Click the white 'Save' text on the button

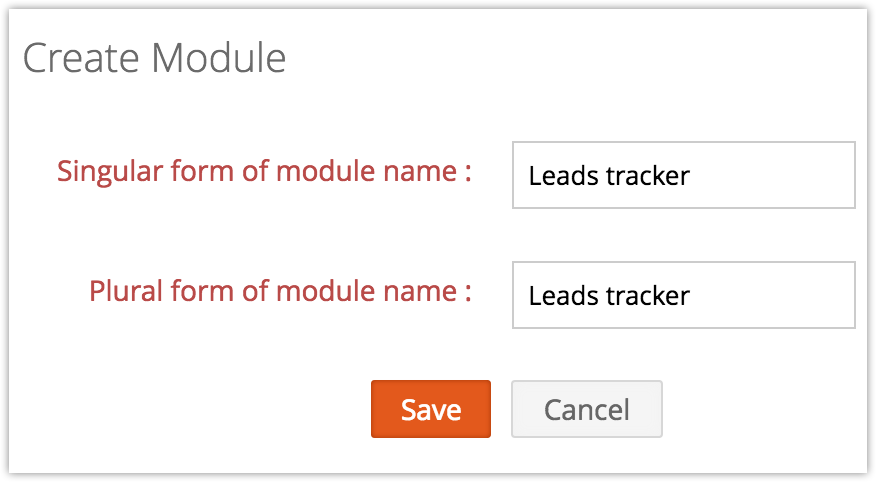coord(430,409)
